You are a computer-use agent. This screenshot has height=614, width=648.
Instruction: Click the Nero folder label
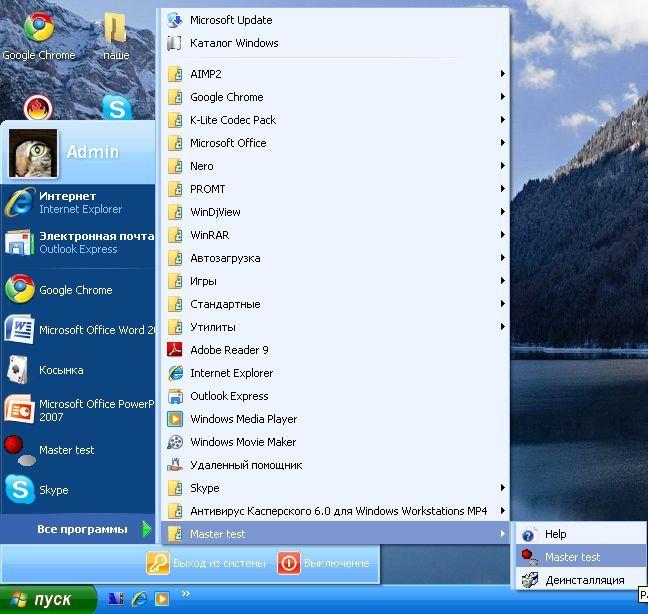[x=202, y=166]
